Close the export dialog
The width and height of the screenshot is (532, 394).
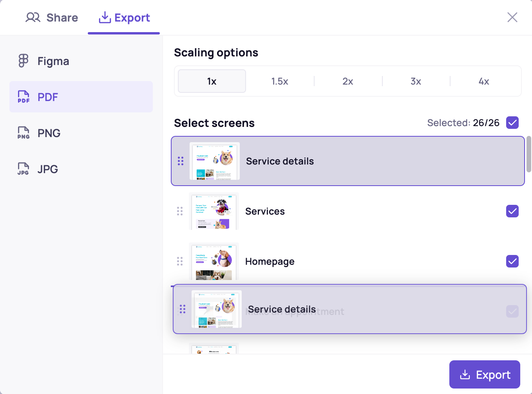pos(512,17)
